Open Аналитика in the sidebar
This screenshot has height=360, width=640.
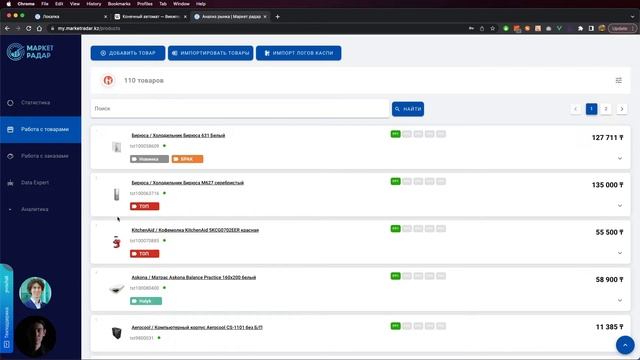tap(40, 209)
